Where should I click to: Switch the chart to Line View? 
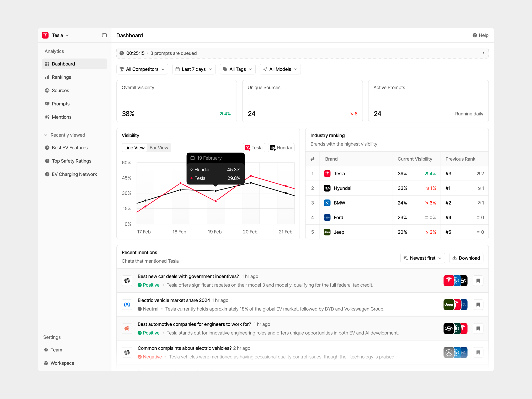pos(134,148)
